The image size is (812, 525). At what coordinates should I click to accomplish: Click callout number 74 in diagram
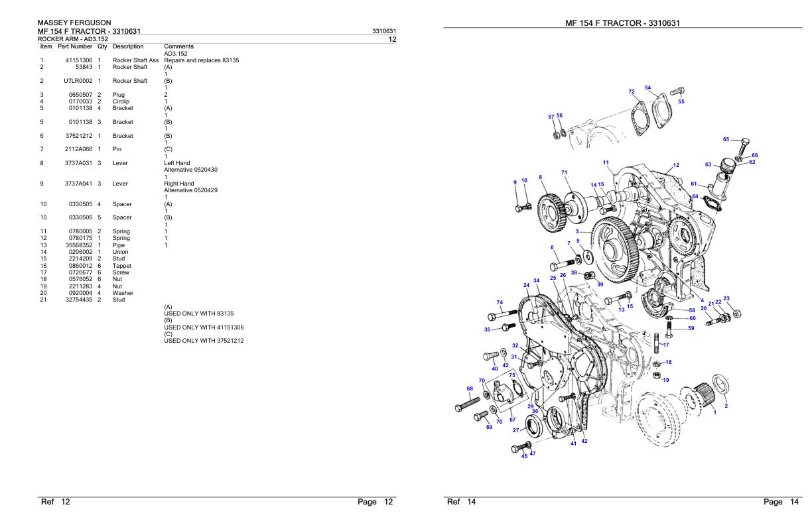tap(500, 302)
